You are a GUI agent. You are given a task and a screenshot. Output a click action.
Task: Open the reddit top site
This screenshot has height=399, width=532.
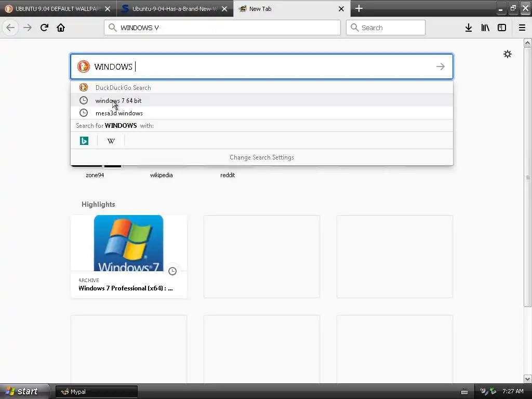[x=228, y=175]
